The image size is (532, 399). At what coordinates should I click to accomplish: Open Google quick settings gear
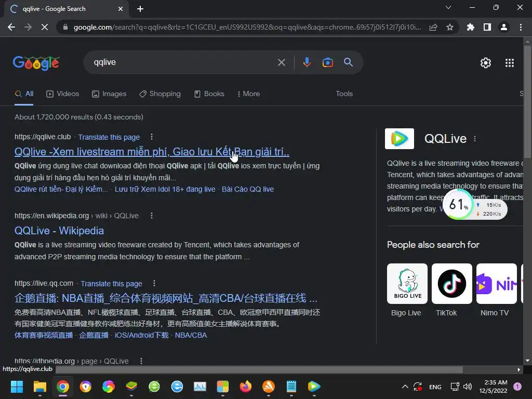point(486,63)
